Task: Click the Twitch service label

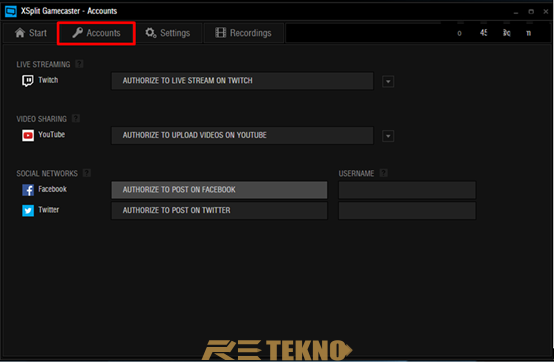Action: 48,80
